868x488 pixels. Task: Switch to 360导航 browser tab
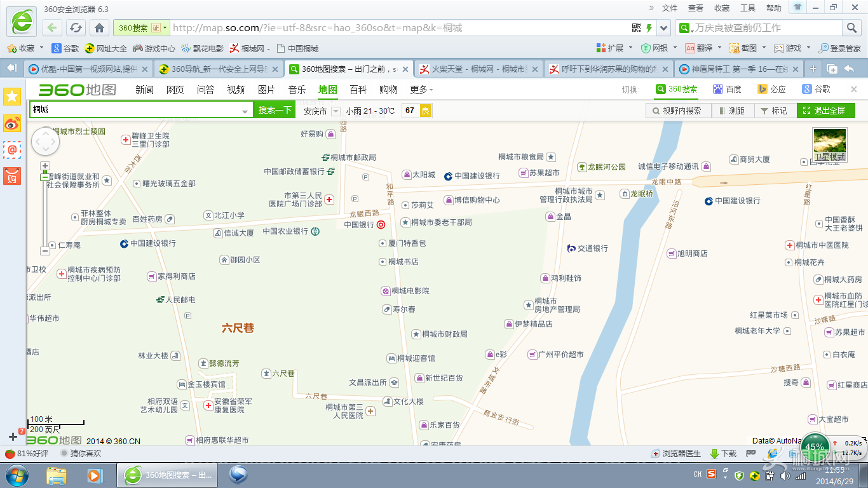click(x=219, y=69)
